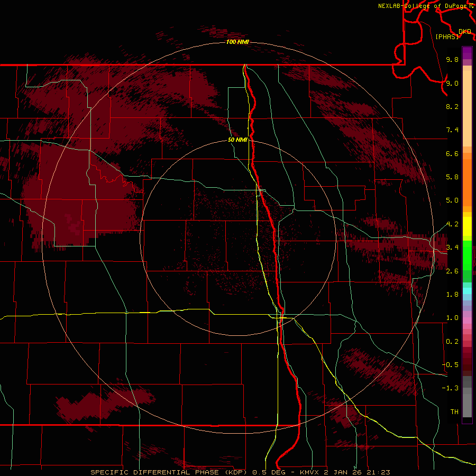Click the 5.0 value on the scale
This screenshot has height=476, width=476.
point(452,200)
